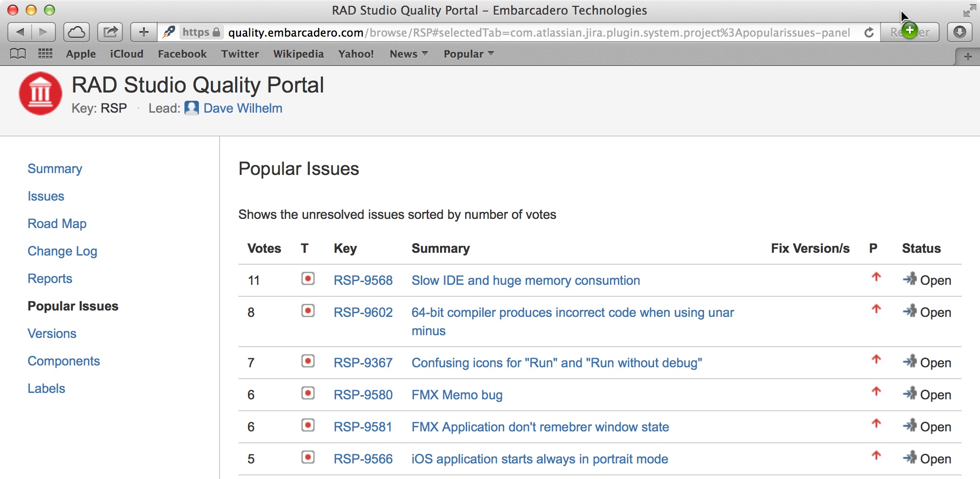
Task: Click the Open status icon for RSP-9566
Action: click(910, 457)
